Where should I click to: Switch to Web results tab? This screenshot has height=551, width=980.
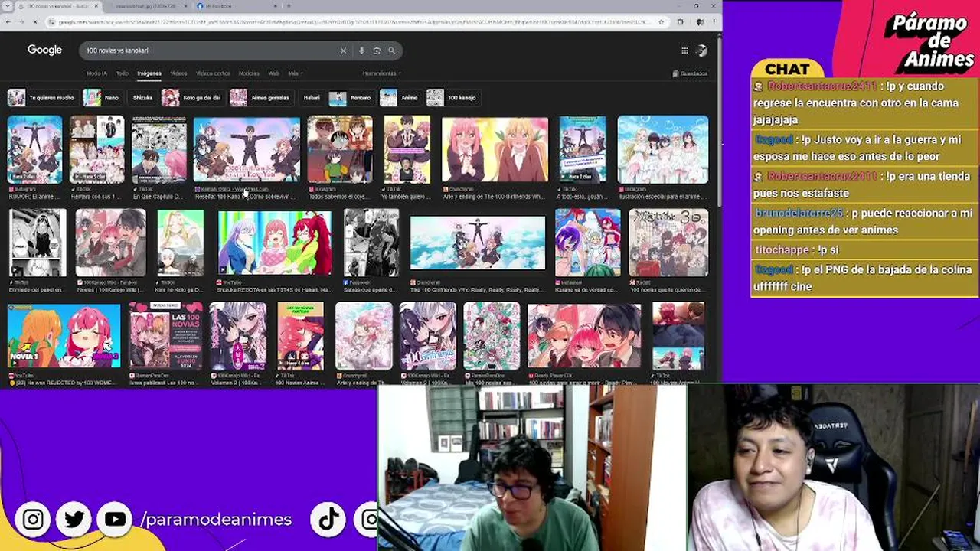273,73
